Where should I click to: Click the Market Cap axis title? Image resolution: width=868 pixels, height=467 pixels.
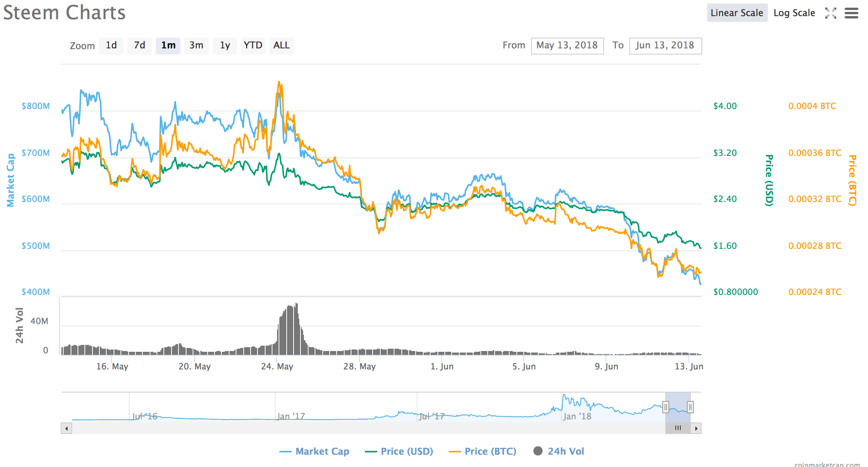11,180
